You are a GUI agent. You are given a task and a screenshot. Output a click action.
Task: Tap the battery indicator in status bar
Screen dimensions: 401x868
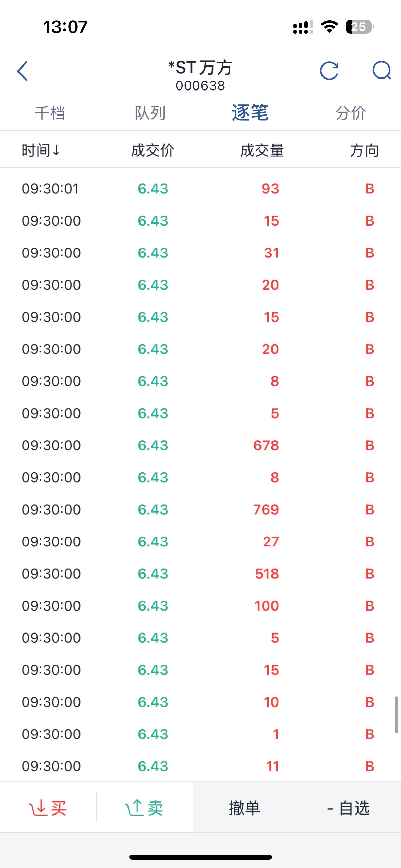click(359, 27)
